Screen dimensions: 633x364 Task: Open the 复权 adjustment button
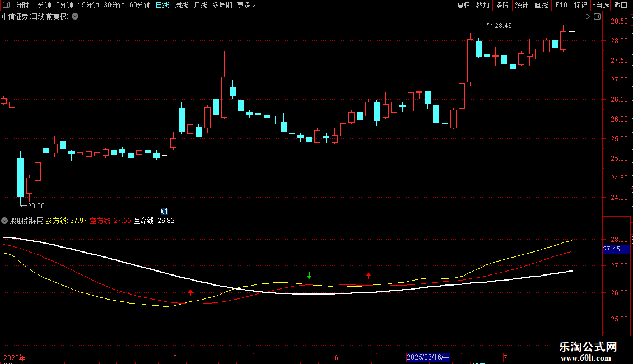pos(463,5)
